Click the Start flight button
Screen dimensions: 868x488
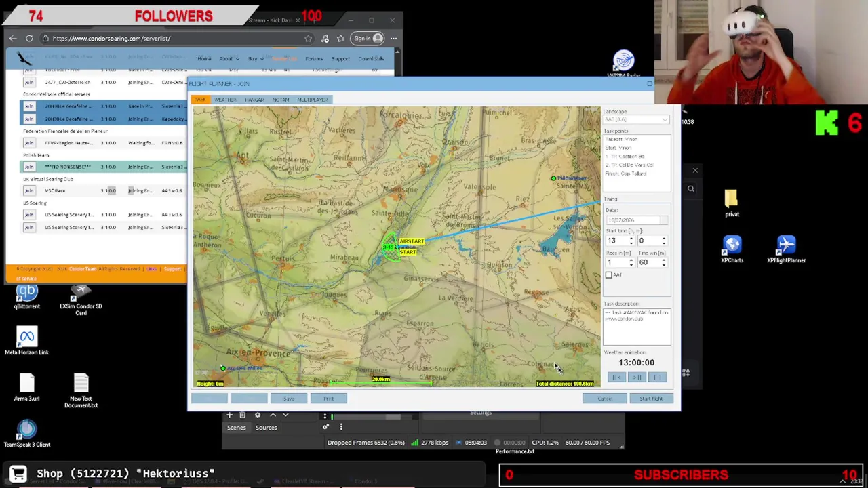coord(650,399)
